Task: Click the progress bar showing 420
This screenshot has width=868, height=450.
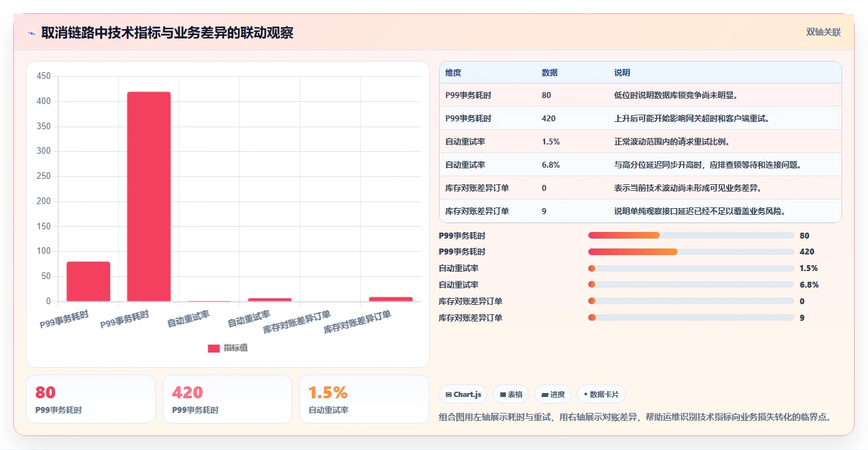Action: (x=691, y=252)
